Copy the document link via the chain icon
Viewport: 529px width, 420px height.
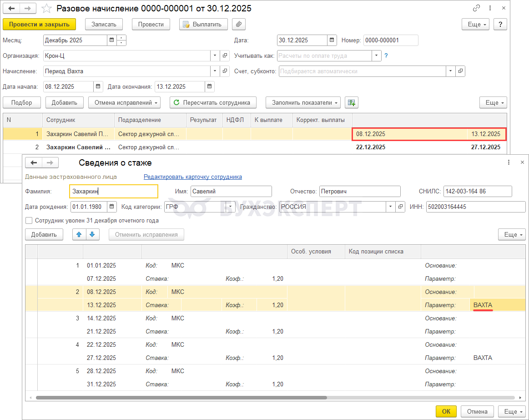[x=477, y=8]
